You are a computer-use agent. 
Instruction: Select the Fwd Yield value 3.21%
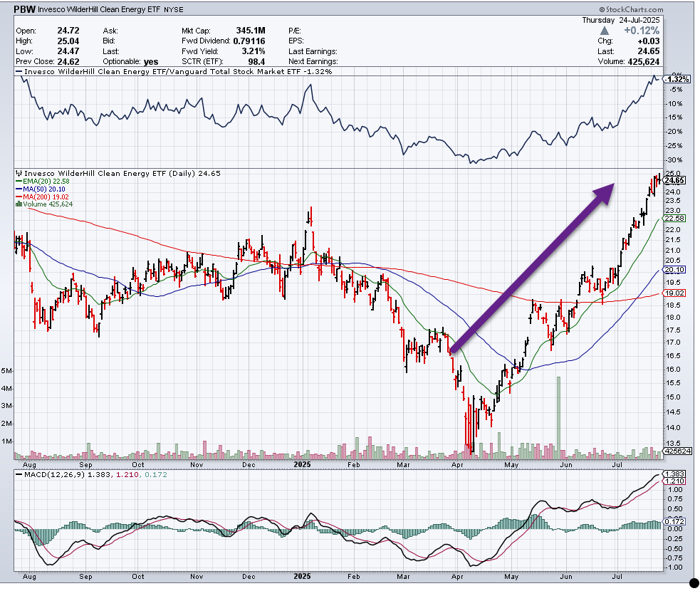(x=254, y=51)
